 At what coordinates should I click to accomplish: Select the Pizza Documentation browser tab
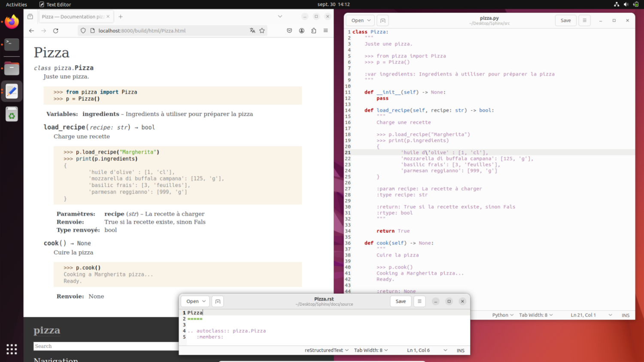(x=76, y=17)
